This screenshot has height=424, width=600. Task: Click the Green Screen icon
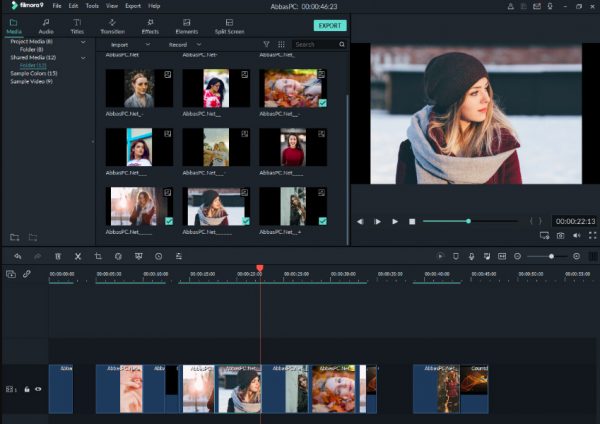click(139, 256)
